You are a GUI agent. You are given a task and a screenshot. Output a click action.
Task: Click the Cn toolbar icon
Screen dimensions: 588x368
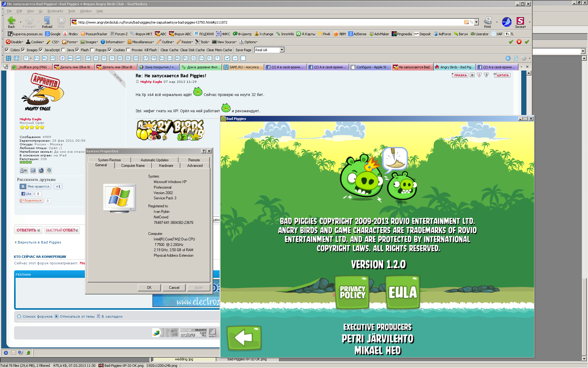tap(202, 58)
